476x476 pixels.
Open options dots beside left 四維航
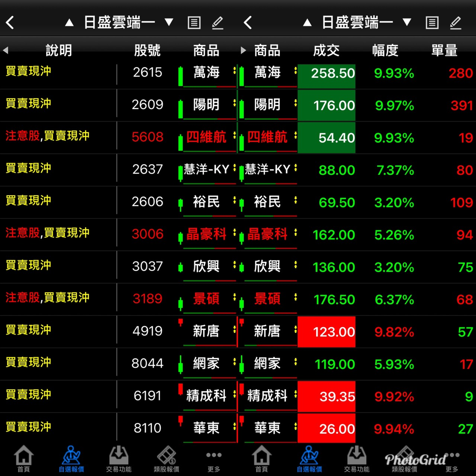tap(234, 135)
